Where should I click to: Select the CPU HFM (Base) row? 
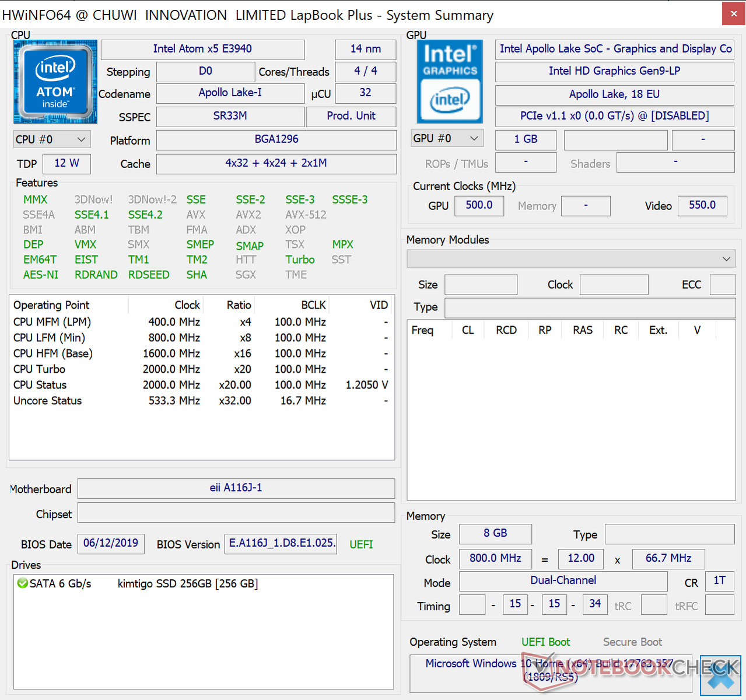point(201,353)
